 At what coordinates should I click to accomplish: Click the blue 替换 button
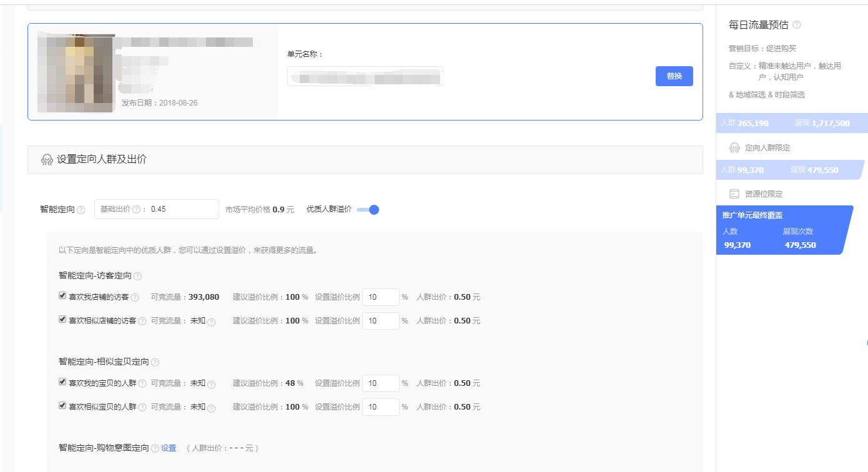[x=674, y=76]
